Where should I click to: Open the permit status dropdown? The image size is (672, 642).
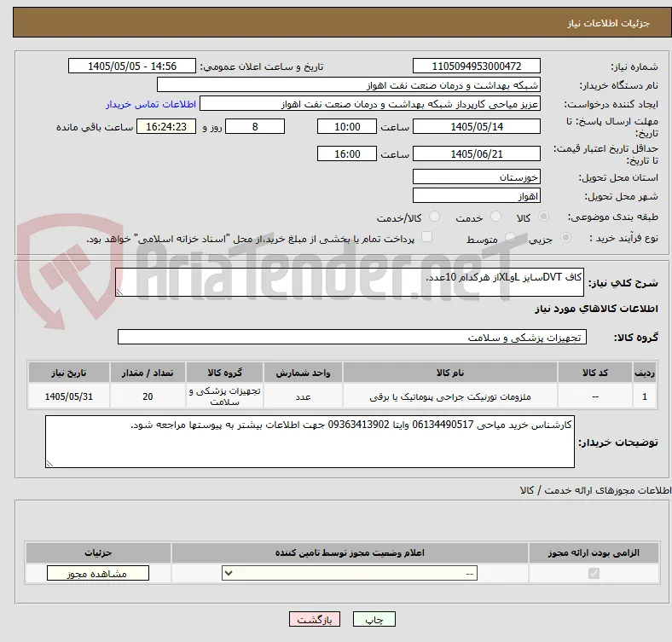coord(350,573)
